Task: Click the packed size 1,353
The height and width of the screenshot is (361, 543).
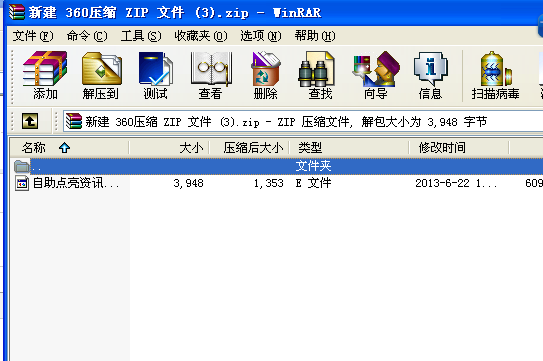Action: click(x=268, y=183)
